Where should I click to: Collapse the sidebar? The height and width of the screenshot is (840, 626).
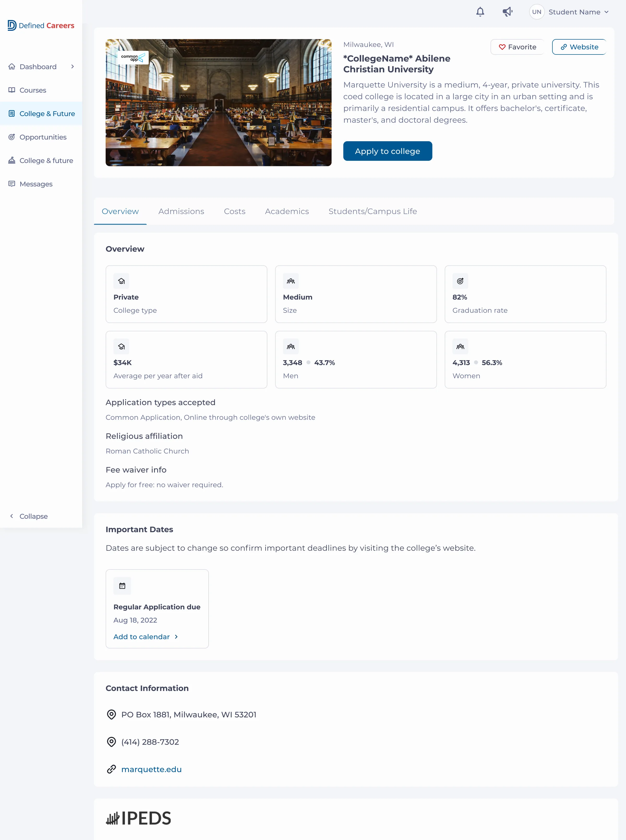click(x=29, y=516)
